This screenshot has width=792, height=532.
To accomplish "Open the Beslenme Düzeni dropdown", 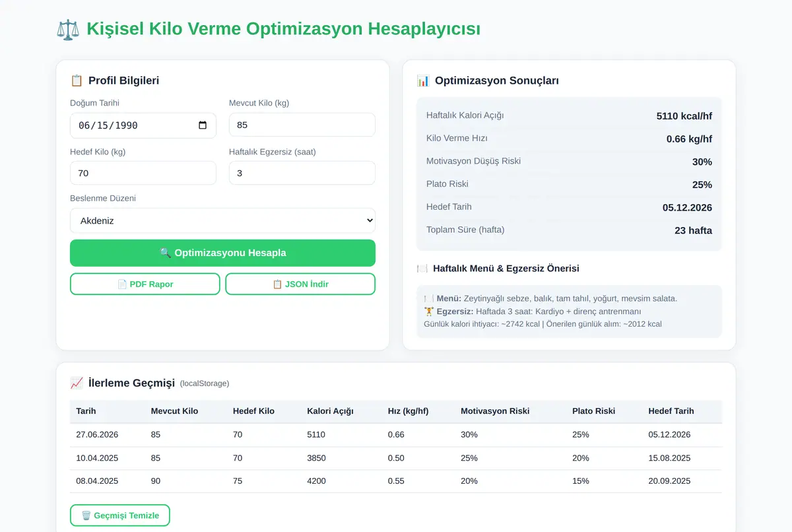I will (x=222, y=220).
